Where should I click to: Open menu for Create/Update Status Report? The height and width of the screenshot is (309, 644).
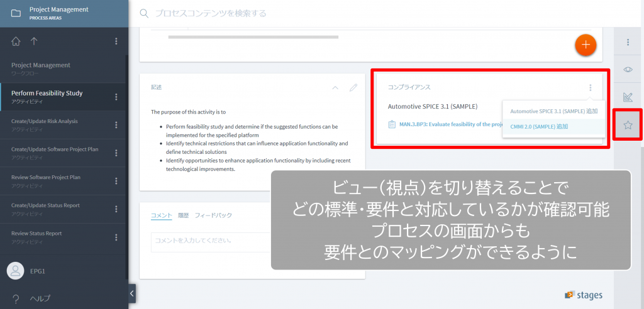(116, 209)
